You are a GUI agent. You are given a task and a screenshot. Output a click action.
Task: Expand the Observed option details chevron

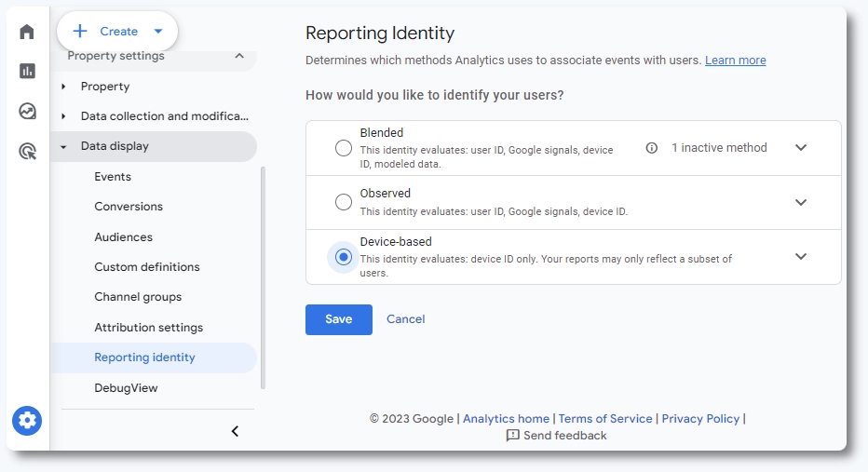801,202
